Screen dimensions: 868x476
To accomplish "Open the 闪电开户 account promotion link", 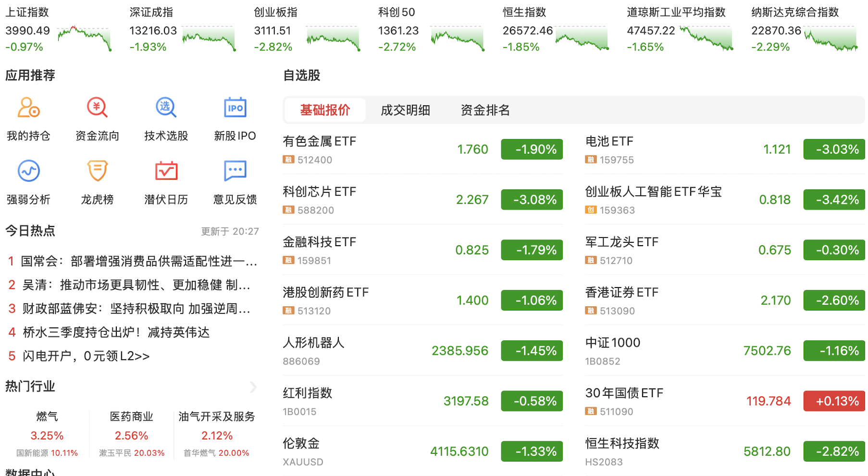I will [86, 356].
